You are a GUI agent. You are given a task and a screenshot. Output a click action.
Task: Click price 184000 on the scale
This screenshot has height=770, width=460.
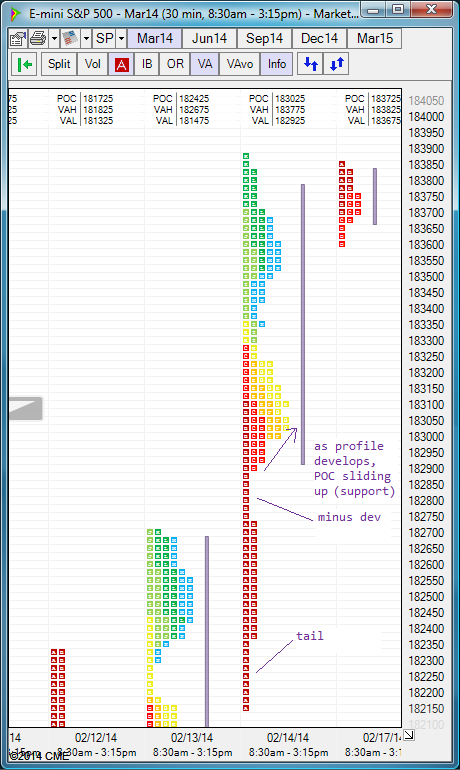[x=426, y=116]
